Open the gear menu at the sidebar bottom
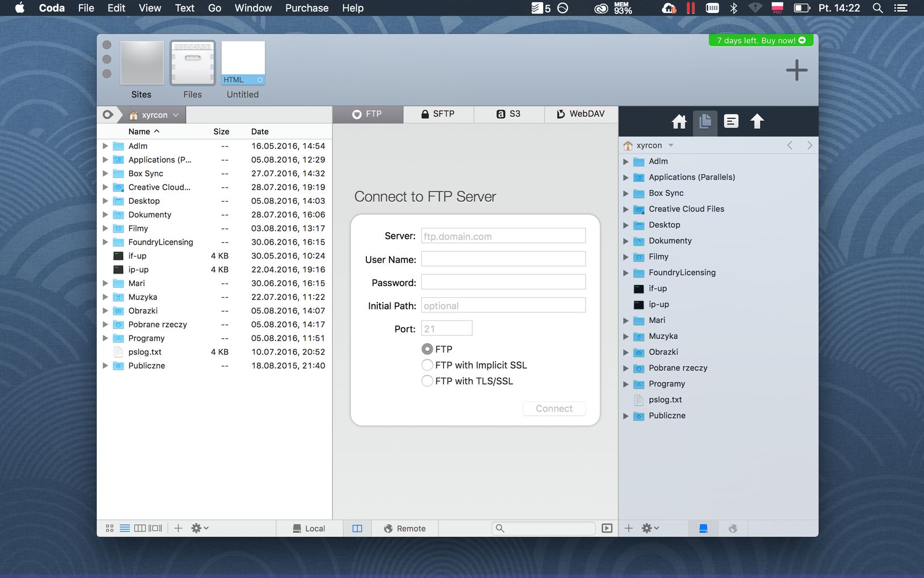This screenshot has width=924, height=578. tap(651, 529)
